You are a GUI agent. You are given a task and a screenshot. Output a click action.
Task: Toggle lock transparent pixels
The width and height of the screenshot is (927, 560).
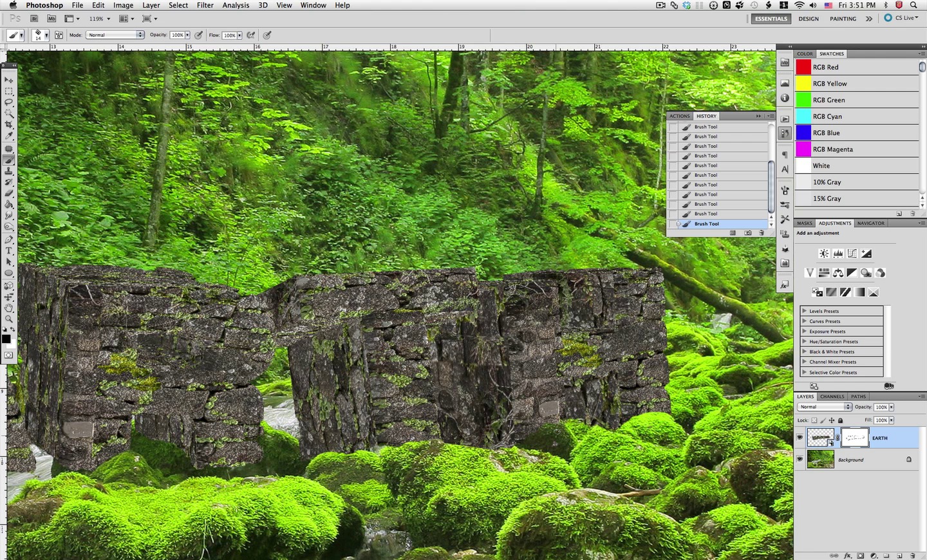click(x=814, y=420)
